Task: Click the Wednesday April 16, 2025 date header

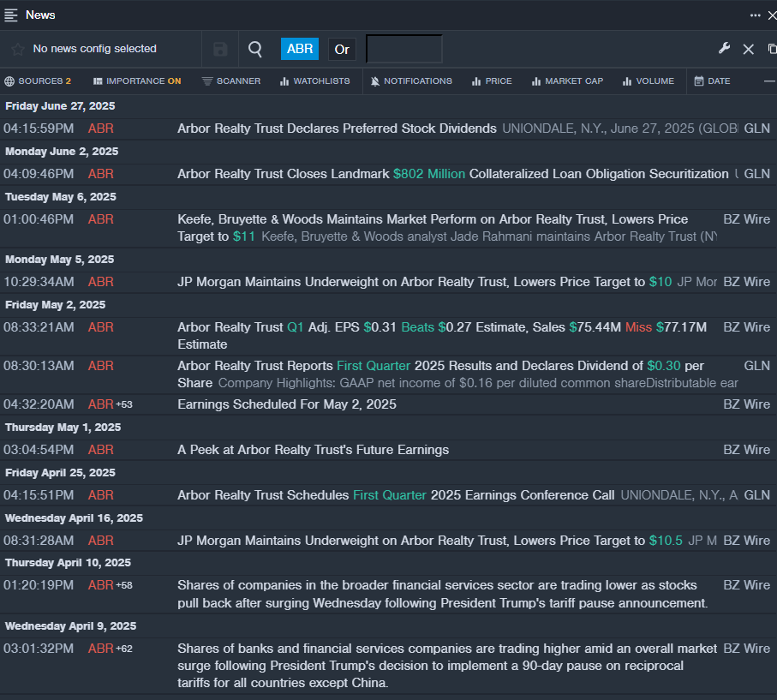Action: click(74, 518)
